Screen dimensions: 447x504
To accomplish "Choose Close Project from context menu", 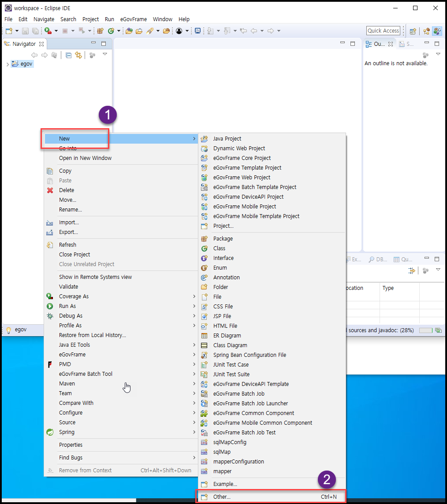I will coord(121,255).
